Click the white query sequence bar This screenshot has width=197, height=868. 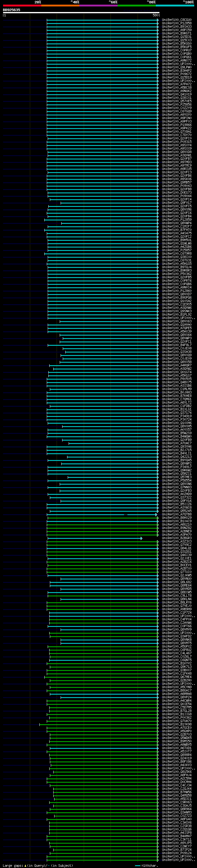[x=81, y=13]
